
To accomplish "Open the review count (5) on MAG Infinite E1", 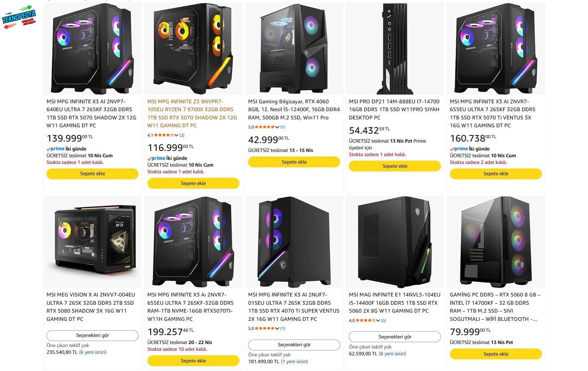I will point(383,320).
